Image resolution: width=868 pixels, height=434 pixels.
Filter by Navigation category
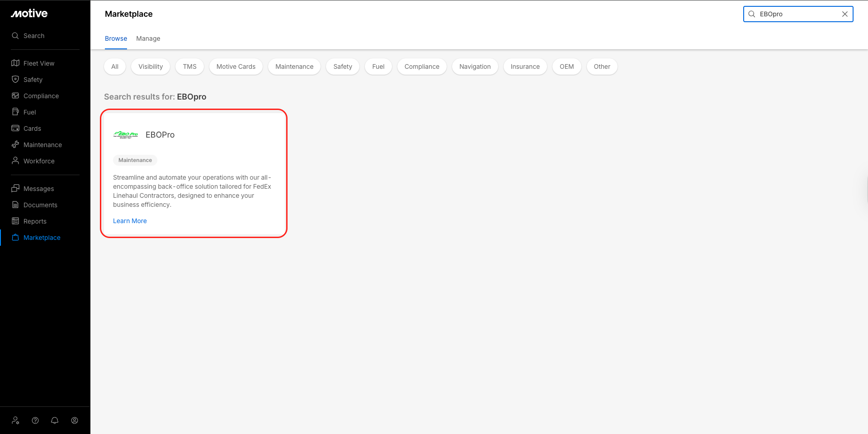coord(475,67)
